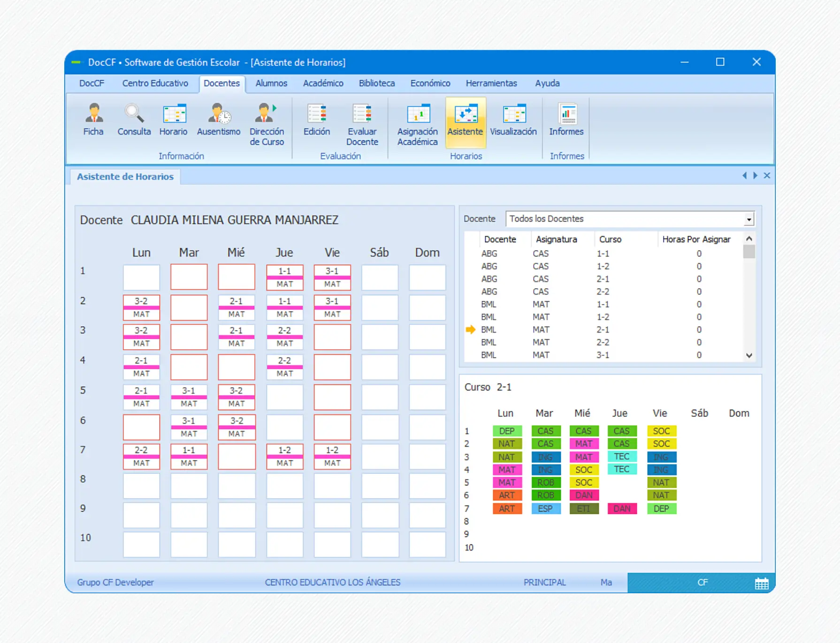Click the empty Tuesday period 1 cell
Viewport: 840px width, 643px height.
(189, 277)
